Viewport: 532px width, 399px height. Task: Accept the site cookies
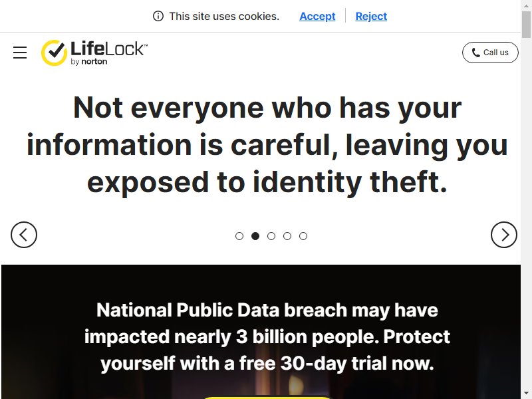tap(317, 16)
